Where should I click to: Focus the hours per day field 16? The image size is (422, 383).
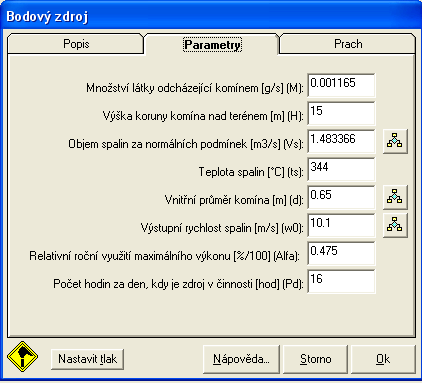[341, 281]
